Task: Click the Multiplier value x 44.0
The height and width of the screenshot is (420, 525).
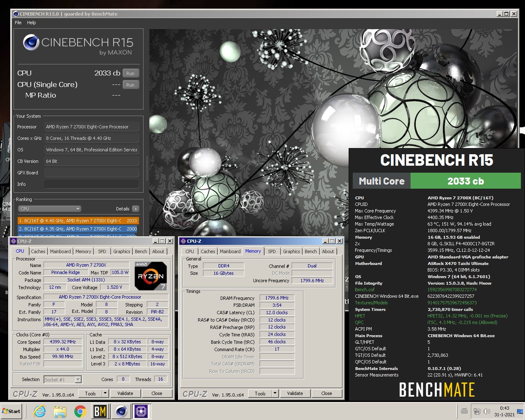Action: pyautogui.click(x=63, y=349)
